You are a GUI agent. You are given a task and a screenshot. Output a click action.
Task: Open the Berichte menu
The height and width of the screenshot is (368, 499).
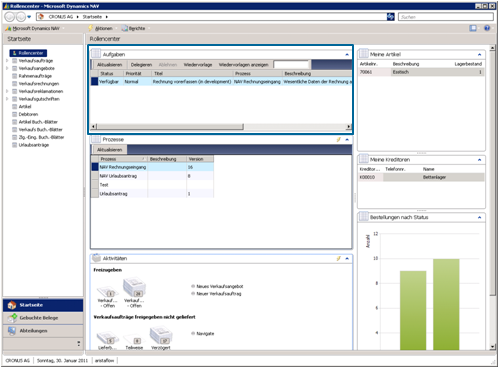135,28
